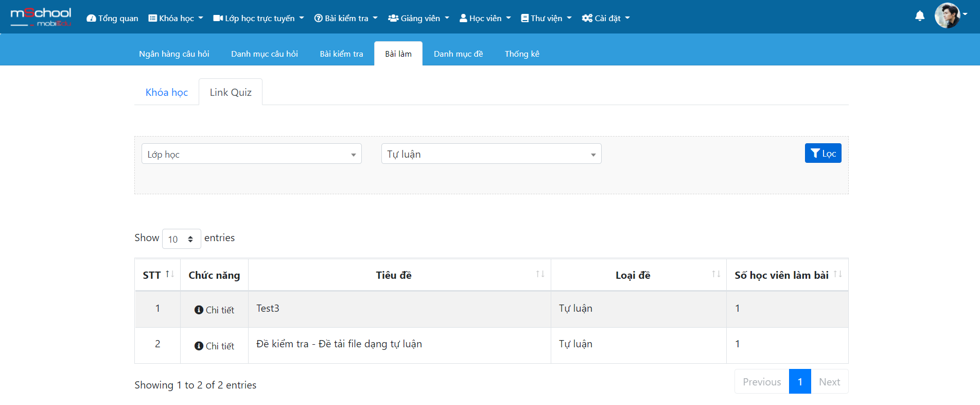The image size is (980, 405).
Task: Select the Bài làm tab
Action: (x=398, y=54)
